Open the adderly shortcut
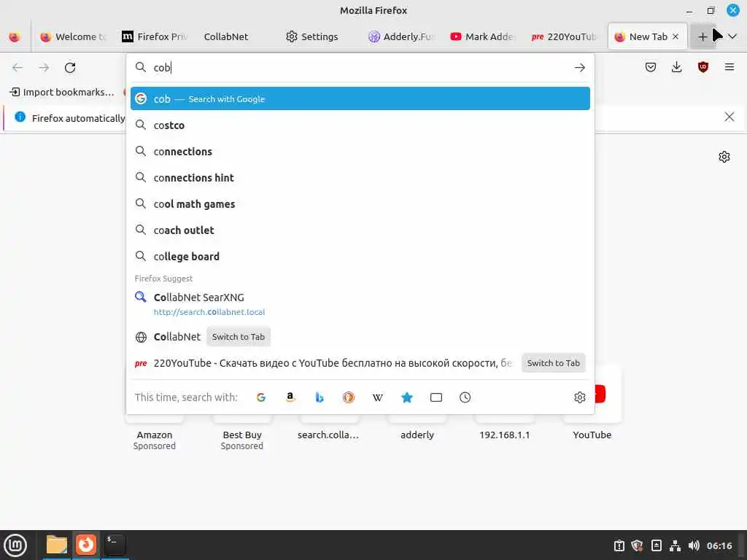Viewport: 747px width, 560px height. point(417,435)
